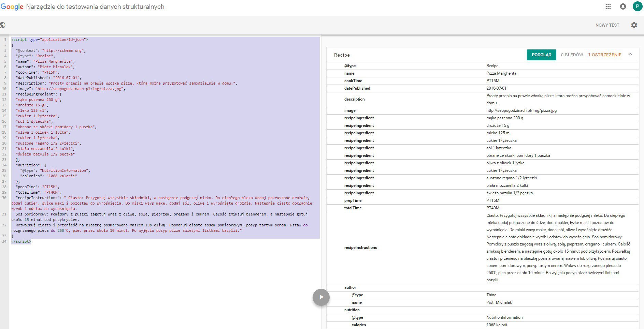Click the author section label
The image size is (644, 329).
click(350, 287)
